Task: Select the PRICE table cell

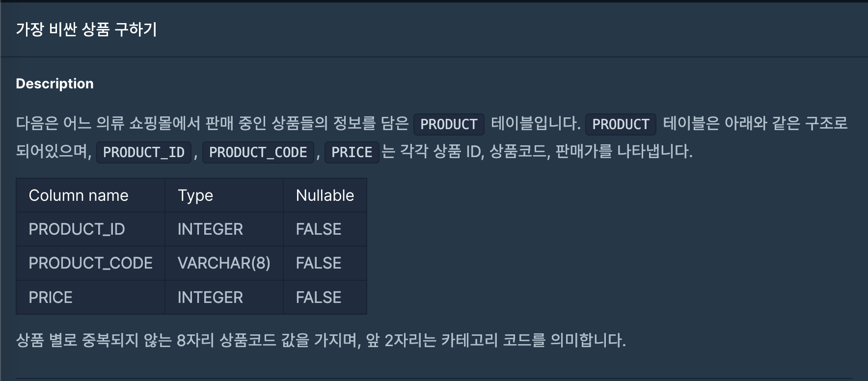Action: click(51, 298)
